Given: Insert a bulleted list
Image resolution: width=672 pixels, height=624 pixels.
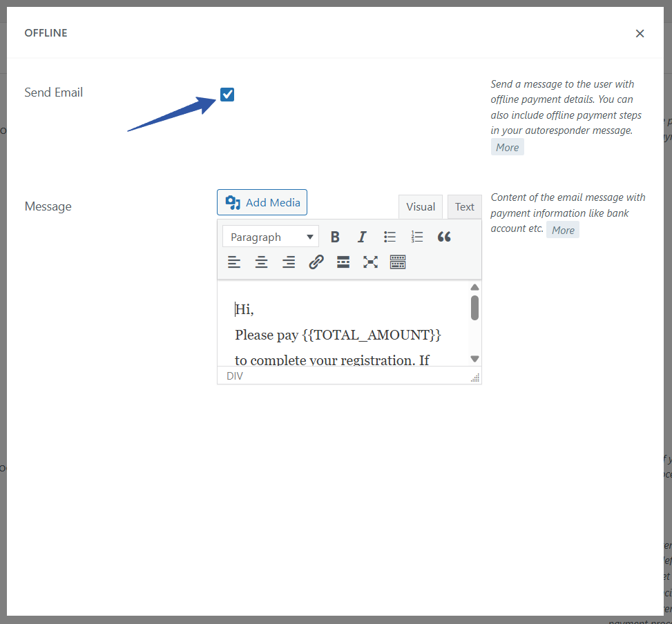Looking at the screenshot, I should [390, 237].
